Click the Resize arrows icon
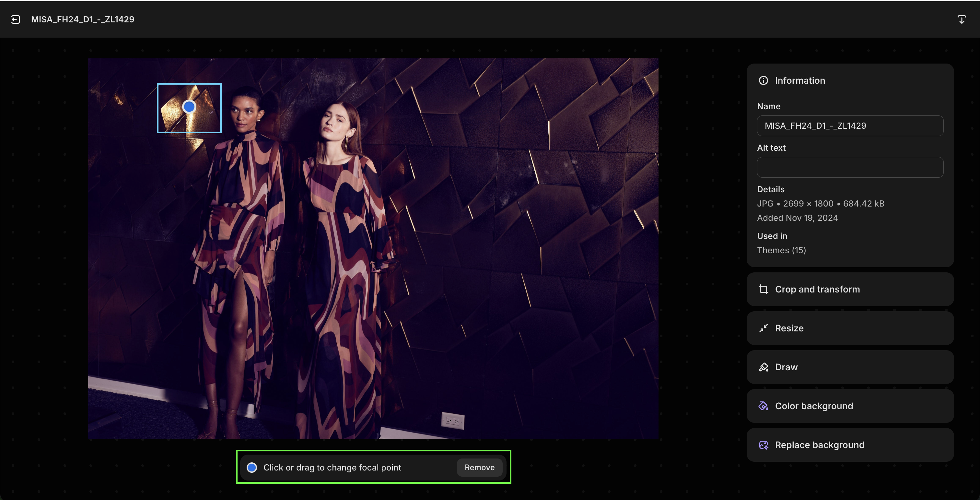Image resolution: width=980 pixels, height=500 pixels. click(x=763, y=328)
